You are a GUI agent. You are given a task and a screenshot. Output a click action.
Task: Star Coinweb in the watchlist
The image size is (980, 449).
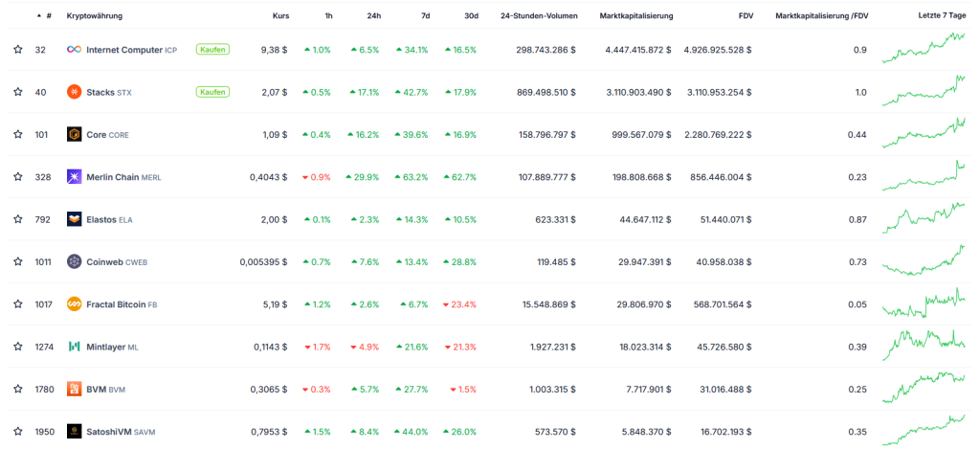[x=18, y=262]
